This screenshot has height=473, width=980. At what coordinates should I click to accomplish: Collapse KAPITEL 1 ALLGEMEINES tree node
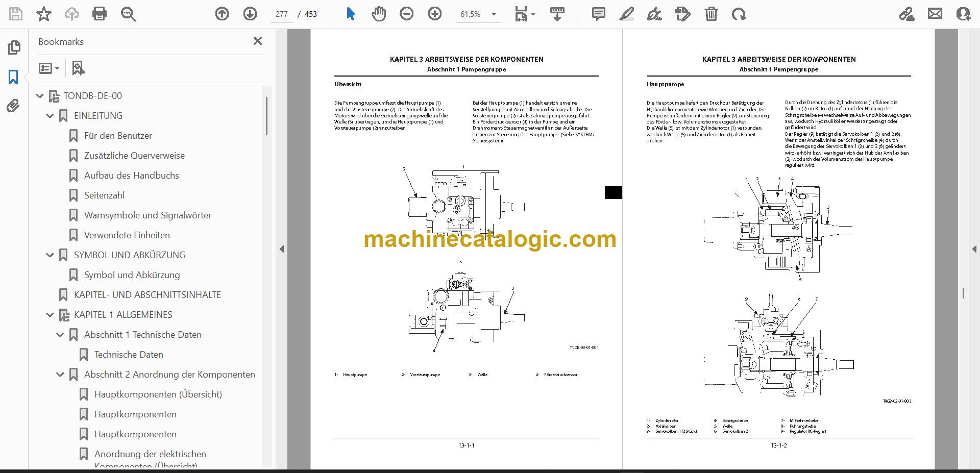pyautogui.click(x=50, y=315)
